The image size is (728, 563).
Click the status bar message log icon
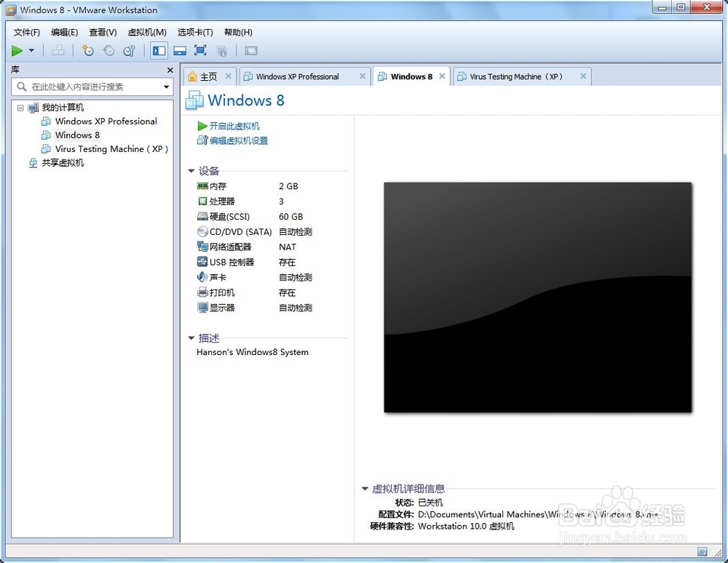pos(703,552)
